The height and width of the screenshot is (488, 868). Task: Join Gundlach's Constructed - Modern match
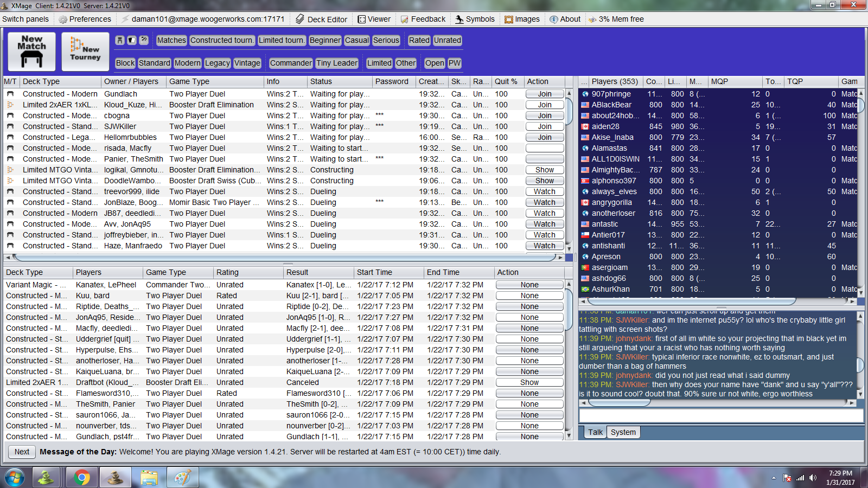545,94
